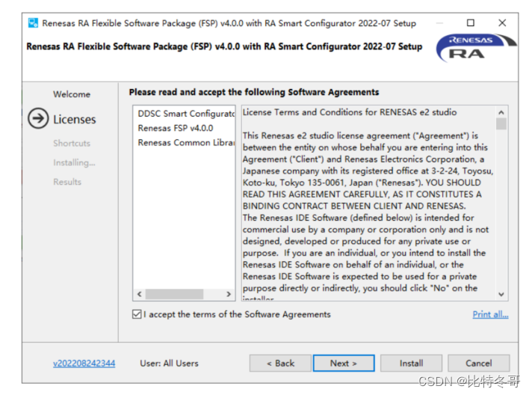
Task: Go back with the < Back button
Action: coord(280,363)
